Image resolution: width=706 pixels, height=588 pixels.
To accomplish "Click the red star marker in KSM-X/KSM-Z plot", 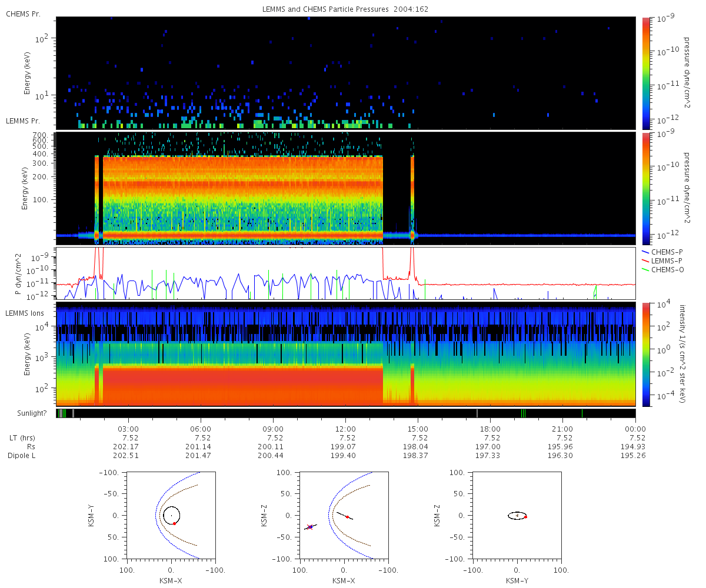I will pyautogui.click(x=310, y=527).
